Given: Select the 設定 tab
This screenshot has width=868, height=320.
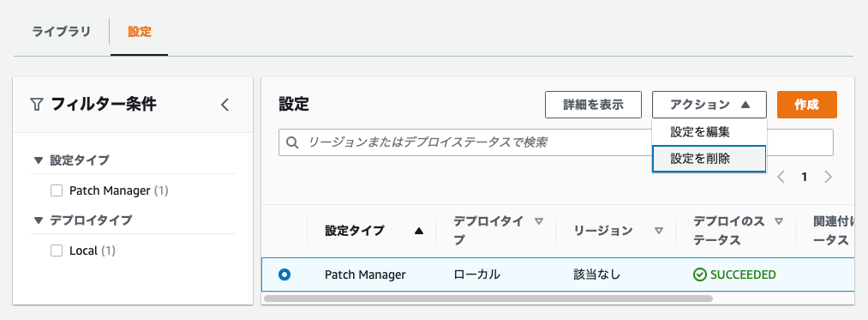Looking at the screenshot, I should pos(140,32).
